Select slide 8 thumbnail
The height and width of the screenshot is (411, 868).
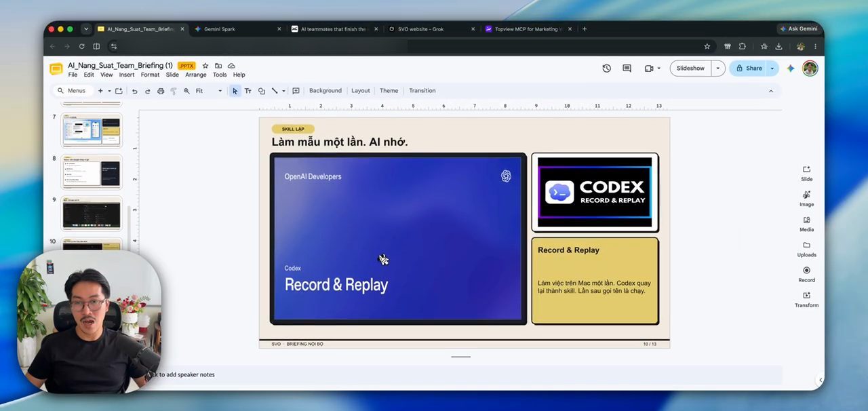(92, 172)
